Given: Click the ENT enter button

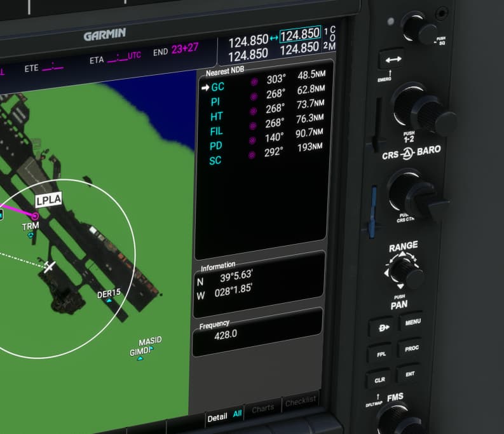Looking at the screenshot, I should pyautogui.click(x=409, y=374).
